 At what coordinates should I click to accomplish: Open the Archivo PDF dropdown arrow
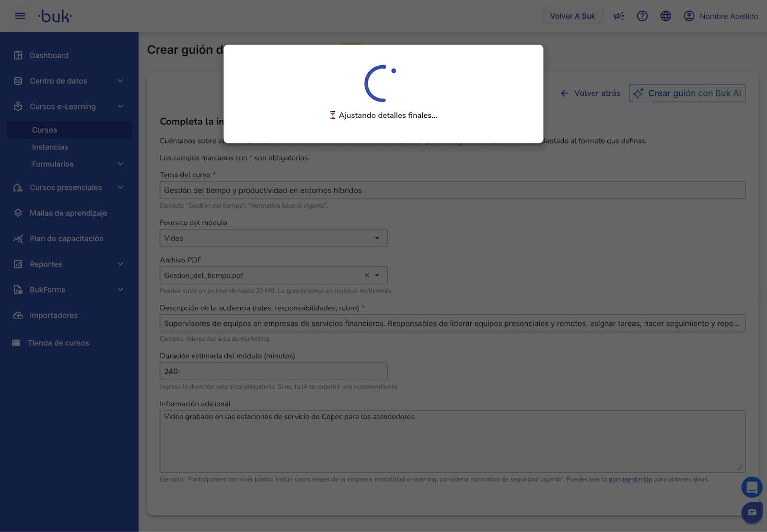[x=377, y=276]
